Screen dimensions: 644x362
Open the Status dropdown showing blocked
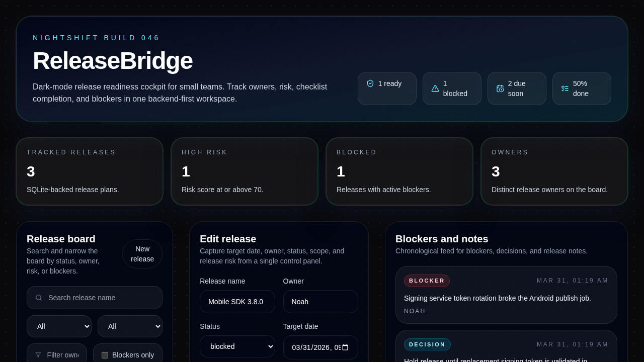click(x=237, y=346)
